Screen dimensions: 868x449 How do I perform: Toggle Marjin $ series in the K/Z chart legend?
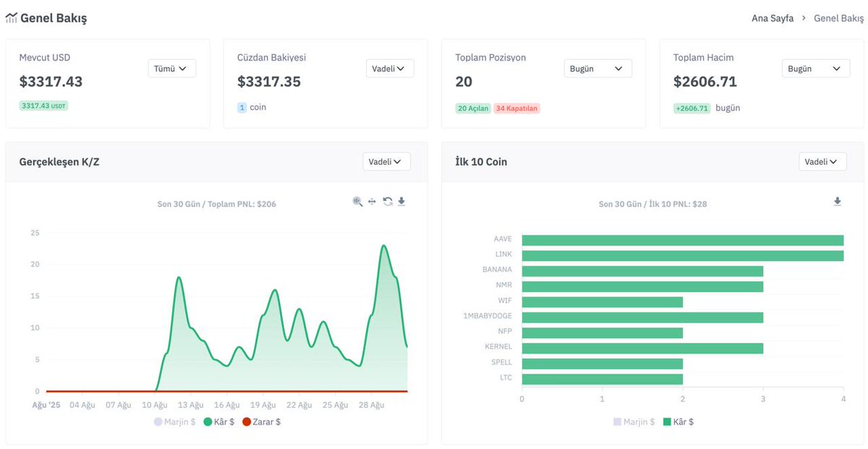pos(174,422)
